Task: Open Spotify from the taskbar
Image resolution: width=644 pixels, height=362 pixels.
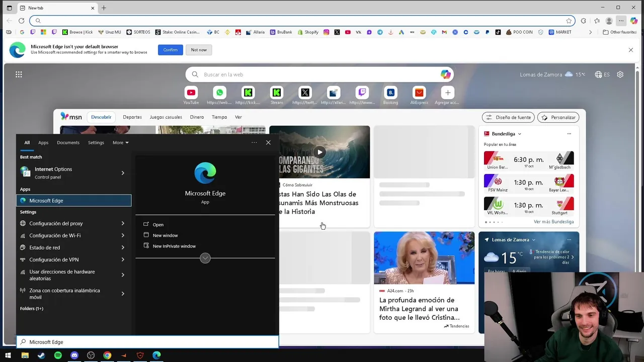Action: [58, 355]
